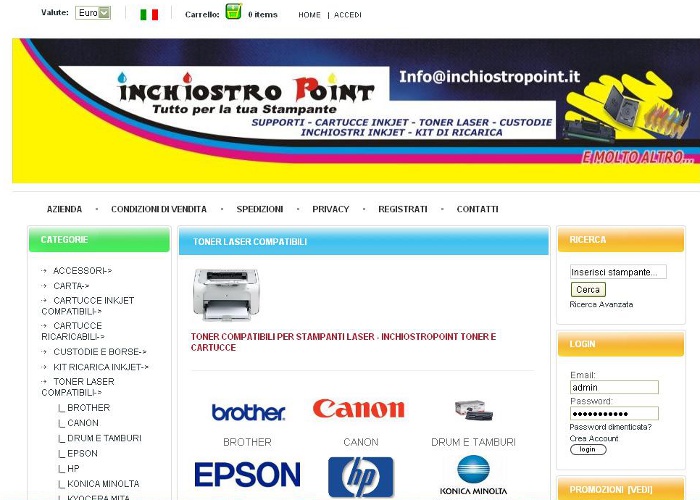Click the Cerca search button
Image resolution: width=700 pixels, height=500 pixels.
tap(588, 290)
